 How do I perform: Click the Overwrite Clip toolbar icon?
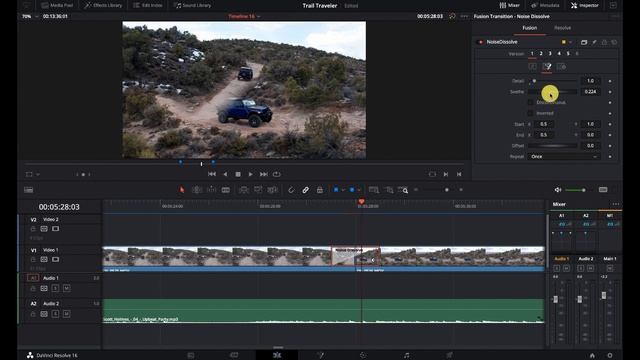258,190
